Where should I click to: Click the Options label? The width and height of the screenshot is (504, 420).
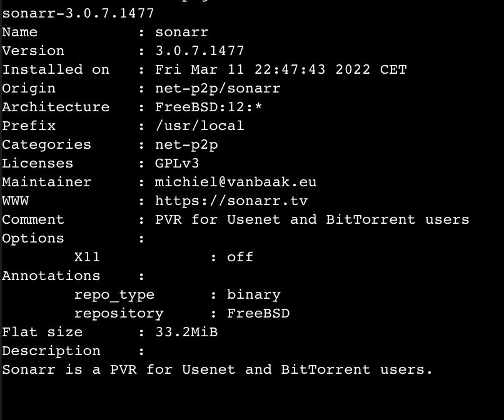click(x=33, y=239)
